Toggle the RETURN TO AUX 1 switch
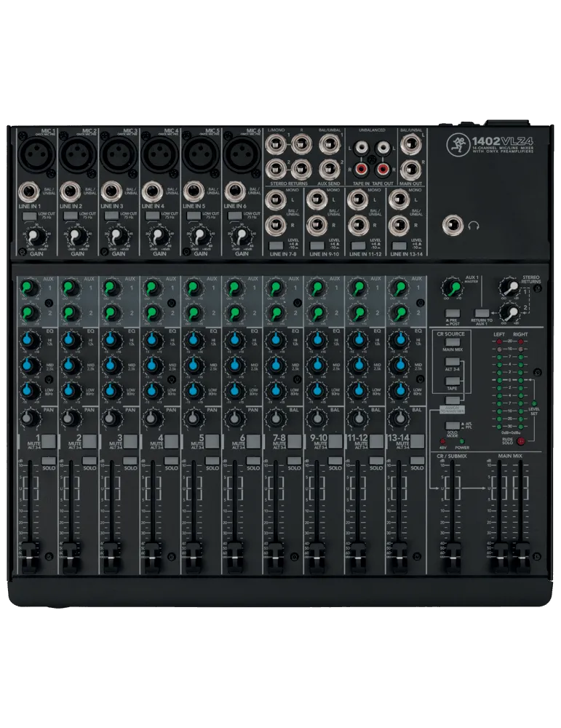The width and height of the screenshot is (561, 728). coord(482,313)
